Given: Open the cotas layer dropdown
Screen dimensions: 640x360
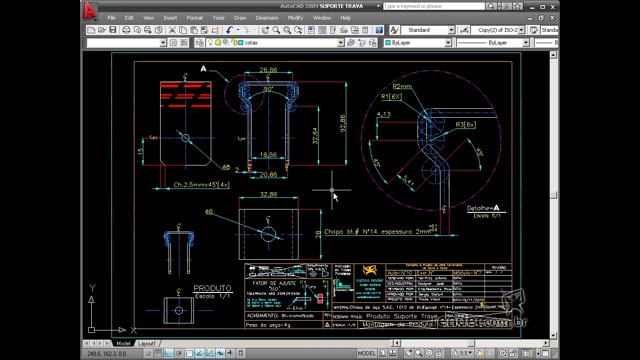Looking at the screenshot, I should click(340, 42).
